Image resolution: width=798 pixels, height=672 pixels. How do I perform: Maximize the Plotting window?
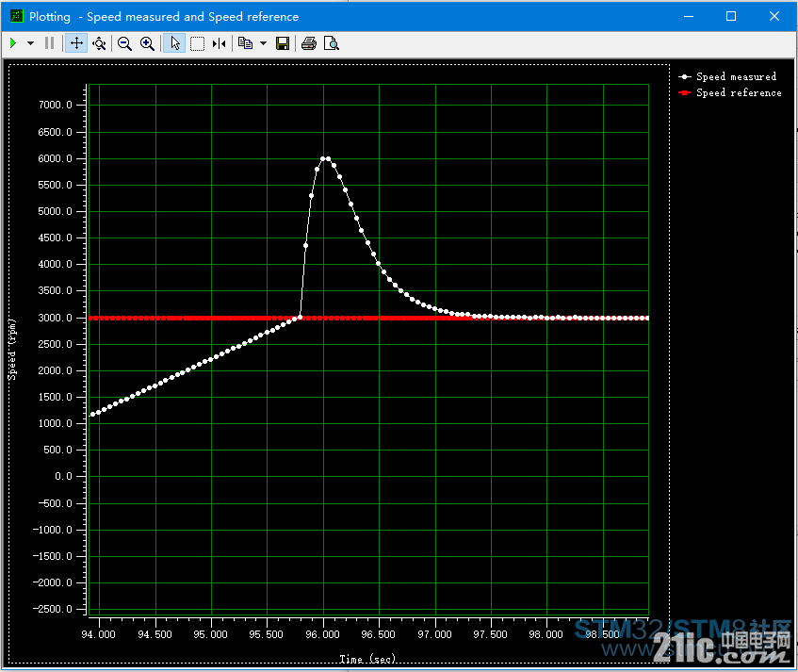click(x=731, y=16)
